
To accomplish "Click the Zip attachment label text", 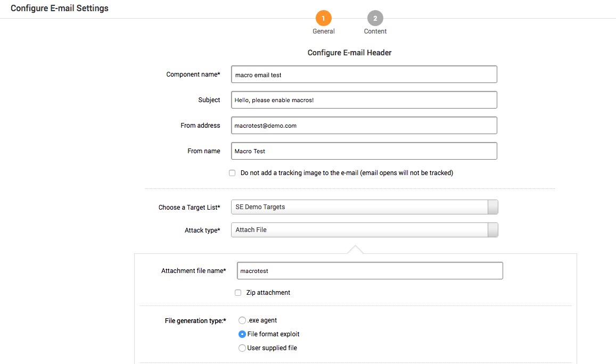I will tap(268, 293).
